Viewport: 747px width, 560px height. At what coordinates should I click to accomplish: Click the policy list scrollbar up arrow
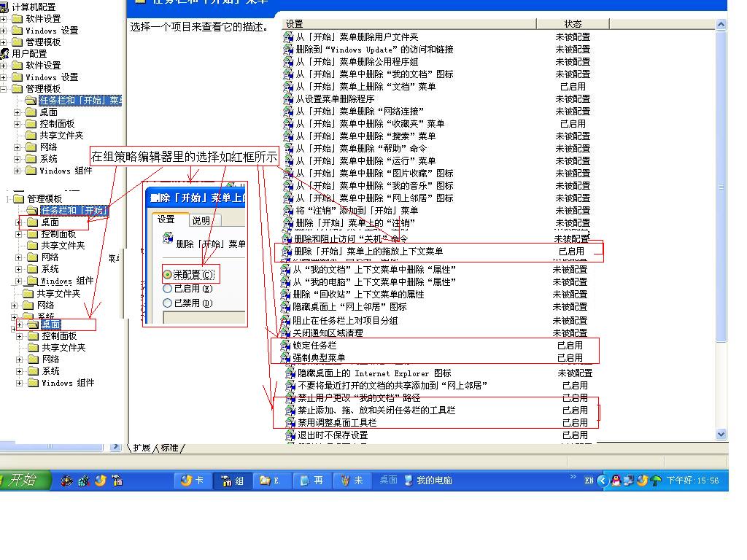click(x=721, y=24)
